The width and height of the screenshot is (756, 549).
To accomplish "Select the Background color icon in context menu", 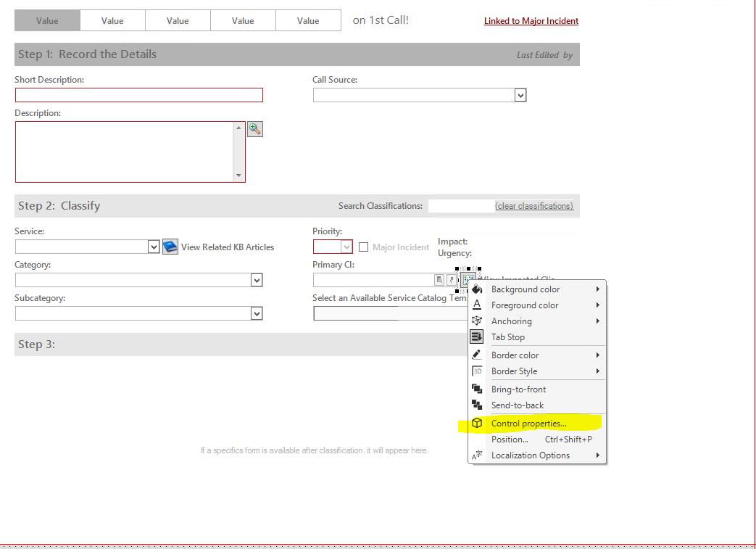I will click(476, 289).
